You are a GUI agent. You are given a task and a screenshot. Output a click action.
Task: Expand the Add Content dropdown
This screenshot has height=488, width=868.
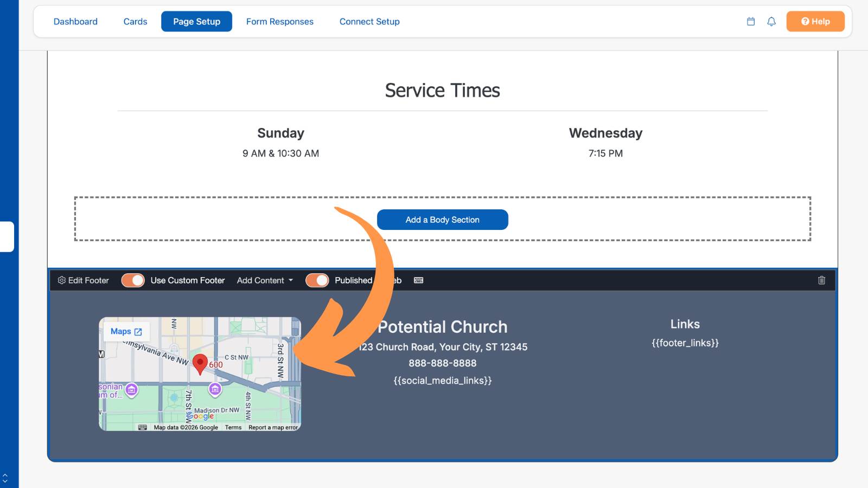[265, 280]
